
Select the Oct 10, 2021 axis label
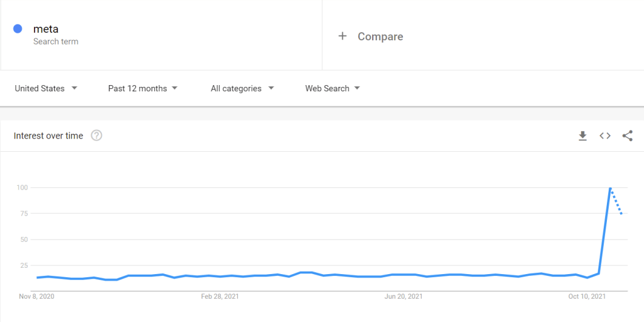click(587, 296)
